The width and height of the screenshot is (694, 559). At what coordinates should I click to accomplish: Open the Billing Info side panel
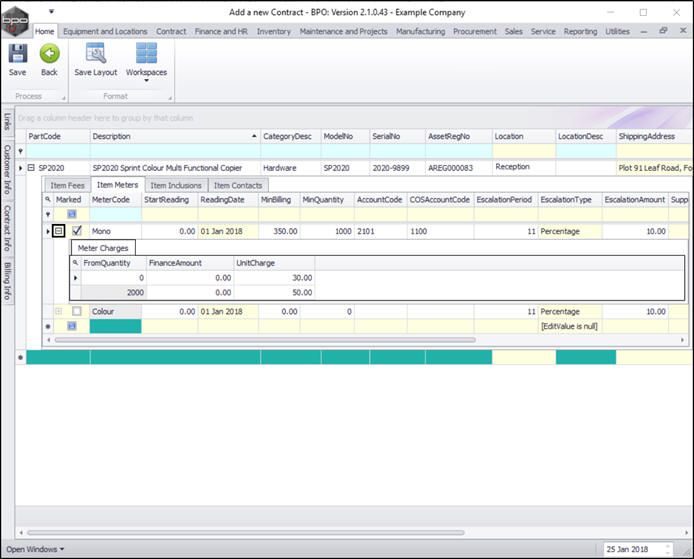(x=7, y=281)
